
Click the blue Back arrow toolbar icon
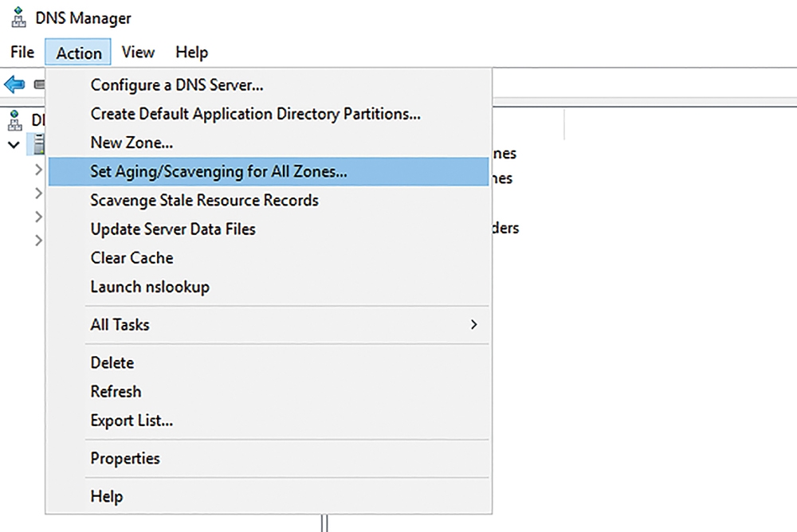(14, 84)
